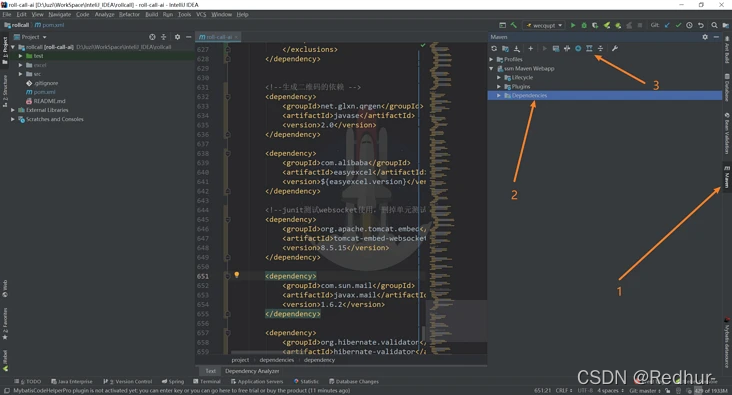
Task: Expand Scratches and Consoles node
Action: [x=13, y=120]
